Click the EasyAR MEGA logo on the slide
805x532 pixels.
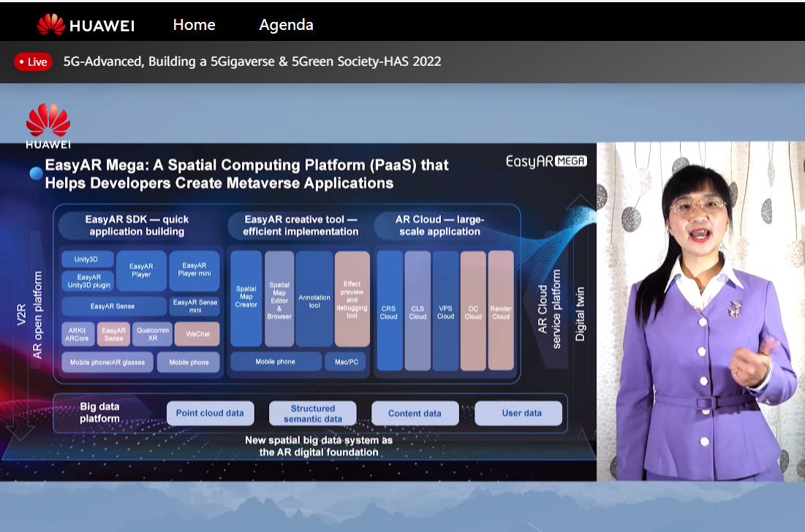pos(546,161)
